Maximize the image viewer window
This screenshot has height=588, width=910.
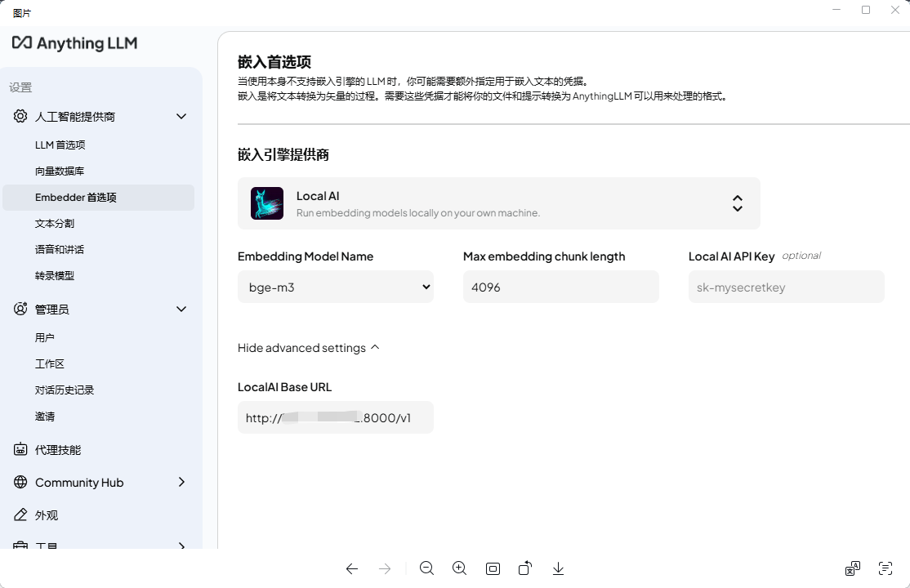click(866, 10)
